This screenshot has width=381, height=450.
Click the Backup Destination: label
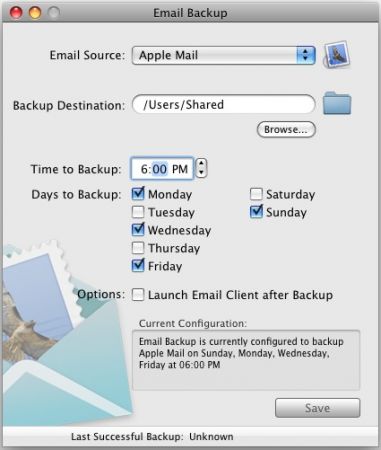click(69, 105)
